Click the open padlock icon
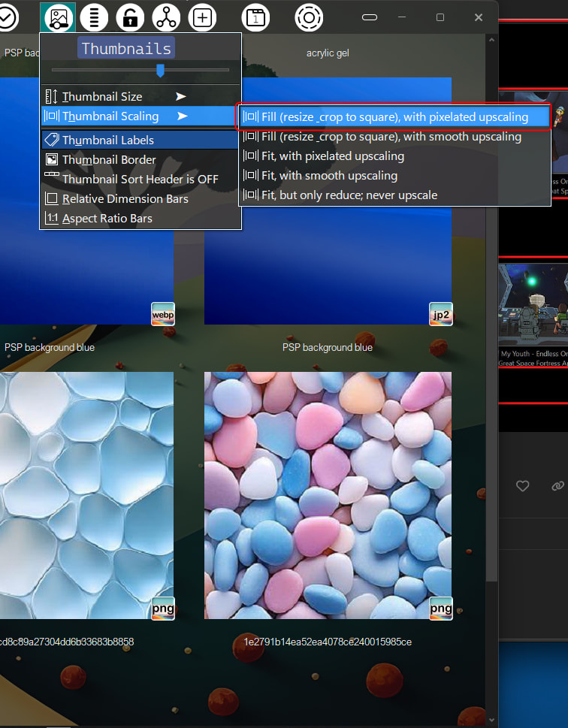 pyautogui.click(x=130, y=17)
